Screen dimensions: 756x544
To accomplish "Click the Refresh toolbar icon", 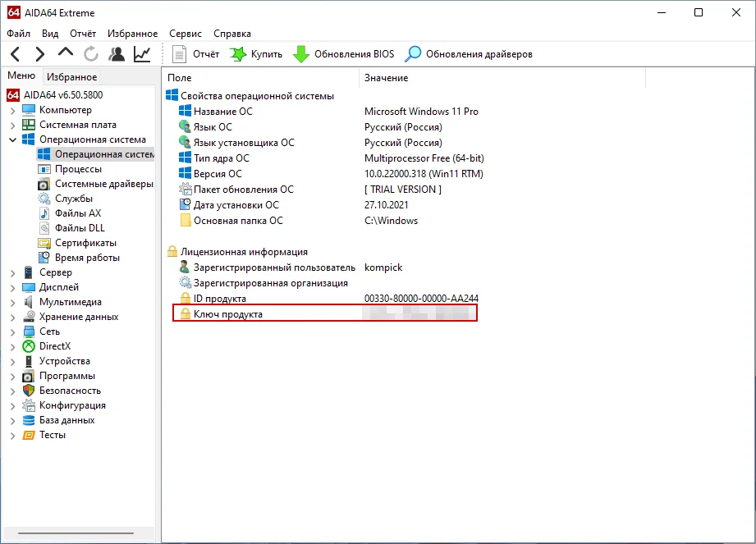I will coord(91,54).
